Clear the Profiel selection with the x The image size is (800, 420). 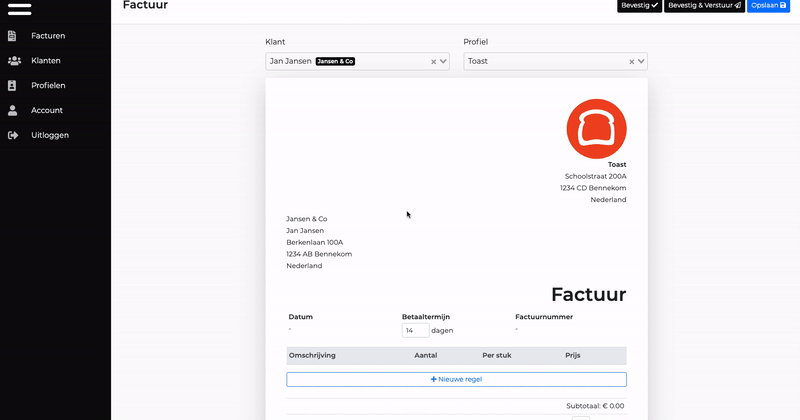pyautogui.click(x=631, y=62)
